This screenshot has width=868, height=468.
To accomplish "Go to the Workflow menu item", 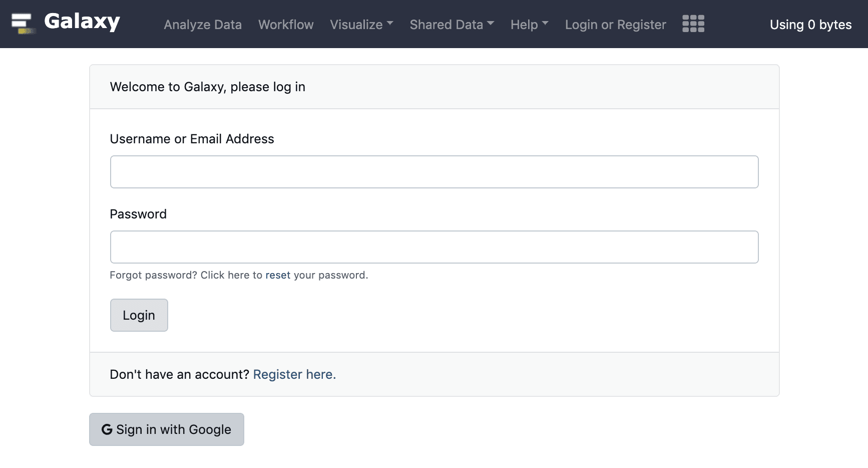I will click(x=286, y=25).
